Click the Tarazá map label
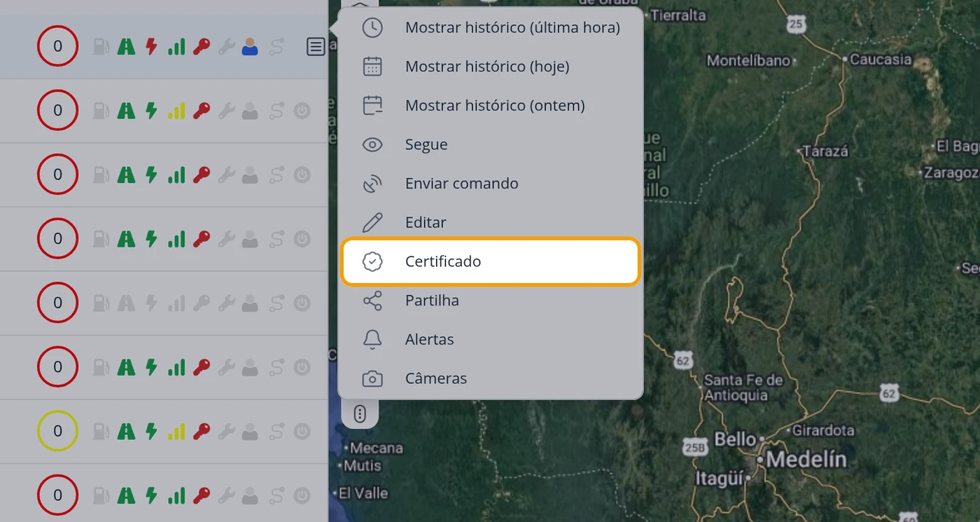 pyautogui.click(x=826, y=151)
